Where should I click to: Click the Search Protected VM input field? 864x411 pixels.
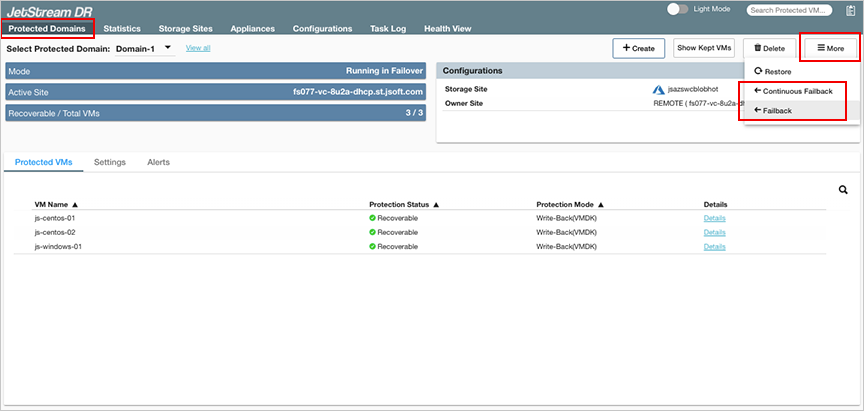point(789,10)
